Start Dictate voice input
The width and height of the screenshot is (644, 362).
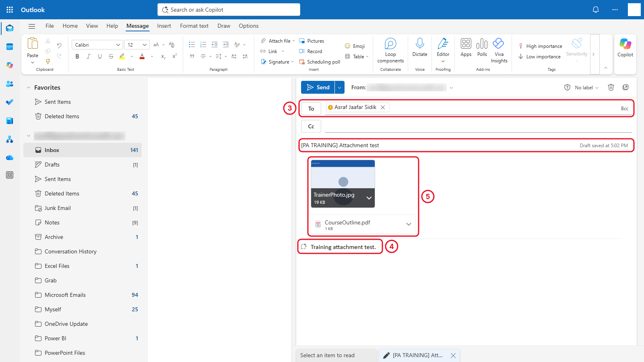(420, 47)
